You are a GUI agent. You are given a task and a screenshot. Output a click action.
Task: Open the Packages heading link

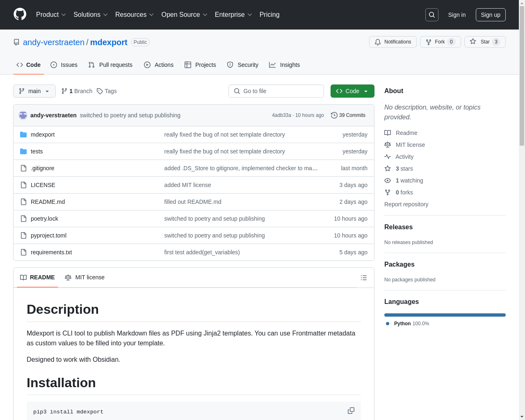click(x=399, y=265)
